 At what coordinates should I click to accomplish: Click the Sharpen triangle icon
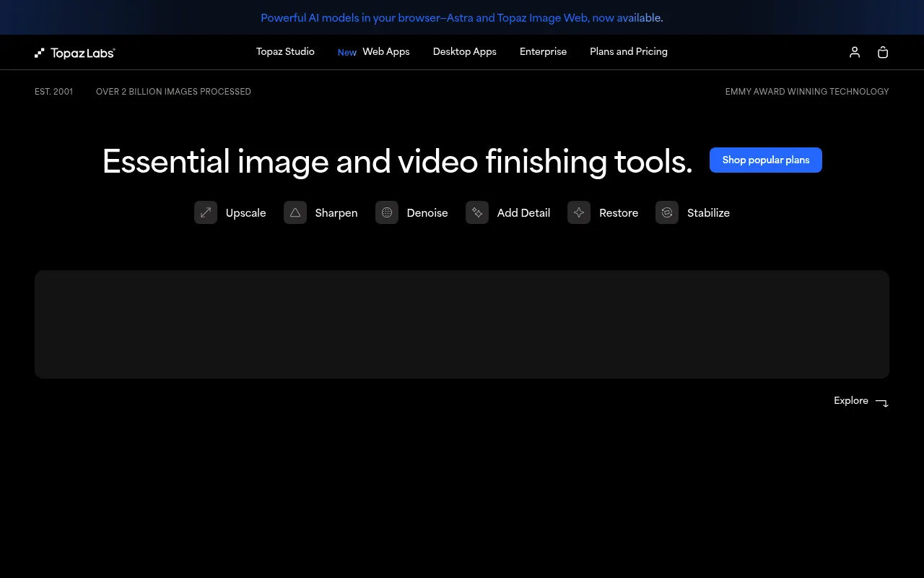(295, 212)
